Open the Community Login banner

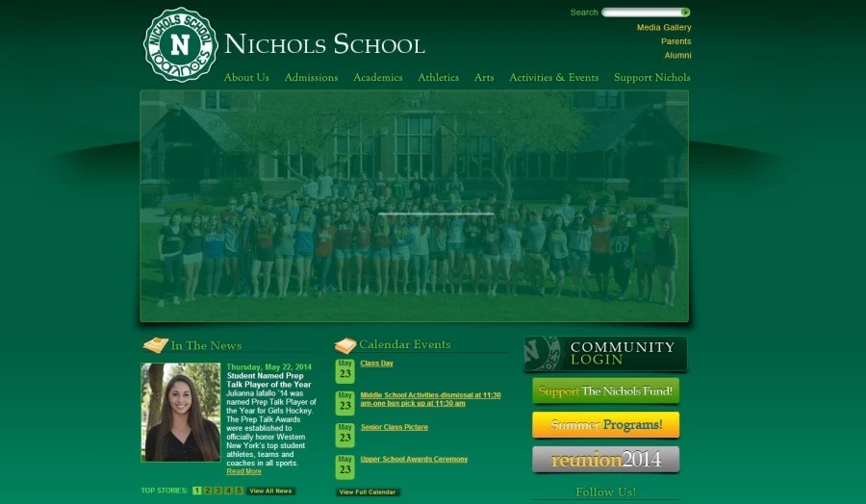tap(605, 354)
